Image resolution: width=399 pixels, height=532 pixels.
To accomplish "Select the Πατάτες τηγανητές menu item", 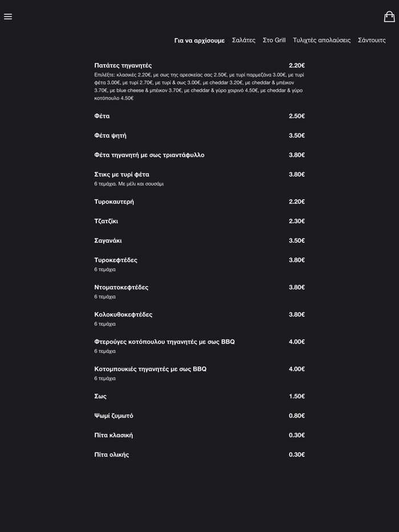I will 123,66.
